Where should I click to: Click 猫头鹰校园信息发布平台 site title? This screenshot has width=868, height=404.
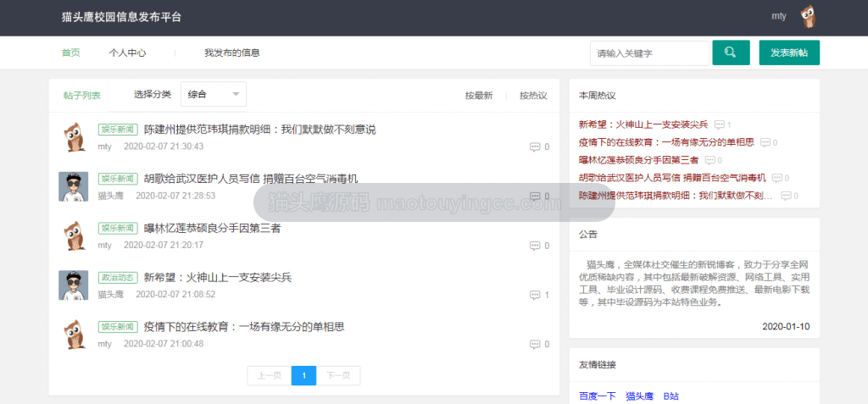pos(121,17)
